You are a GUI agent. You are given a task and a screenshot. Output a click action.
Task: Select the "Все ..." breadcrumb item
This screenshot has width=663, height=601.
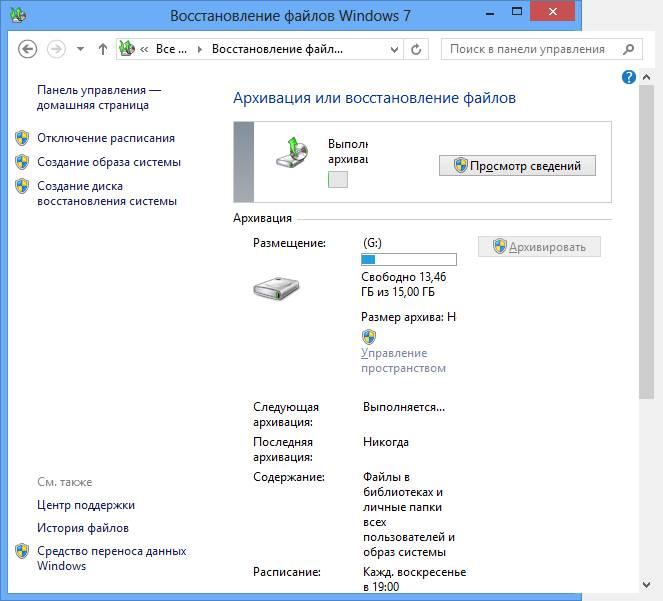[171, 49]
